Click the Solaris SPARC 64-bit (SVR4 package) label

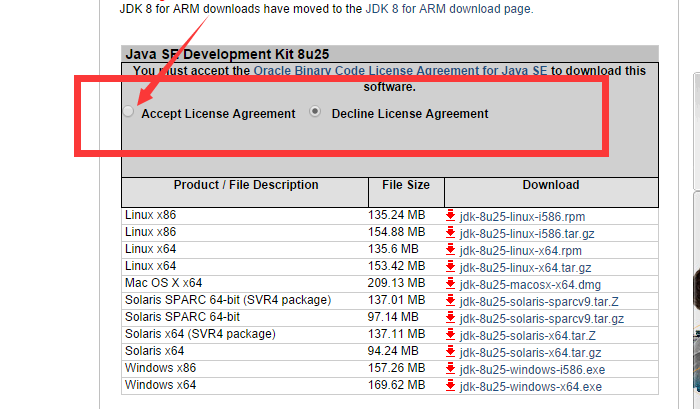click(228, 300)
